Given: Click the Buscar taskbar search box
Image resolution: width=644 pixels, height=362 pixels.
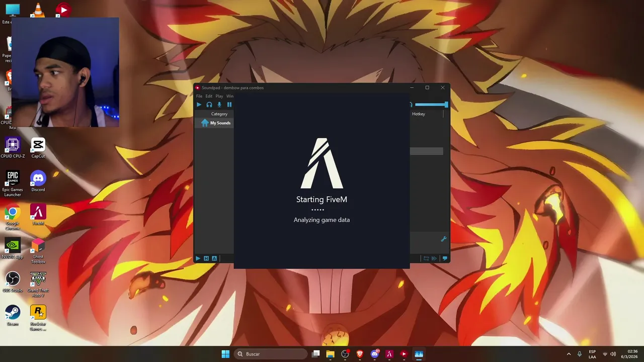Looking at the screenshot, I should pyautogui.click(x=271, y=354).
